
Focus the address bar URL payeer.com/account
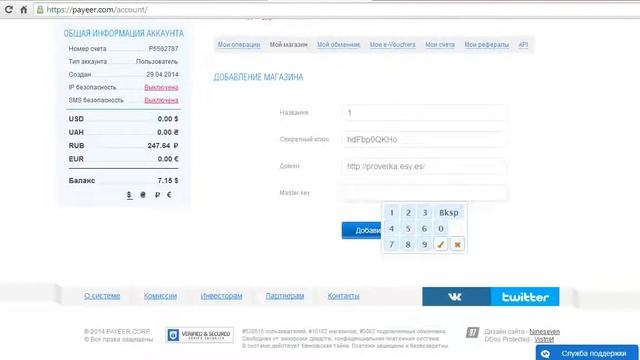[97, 9]
